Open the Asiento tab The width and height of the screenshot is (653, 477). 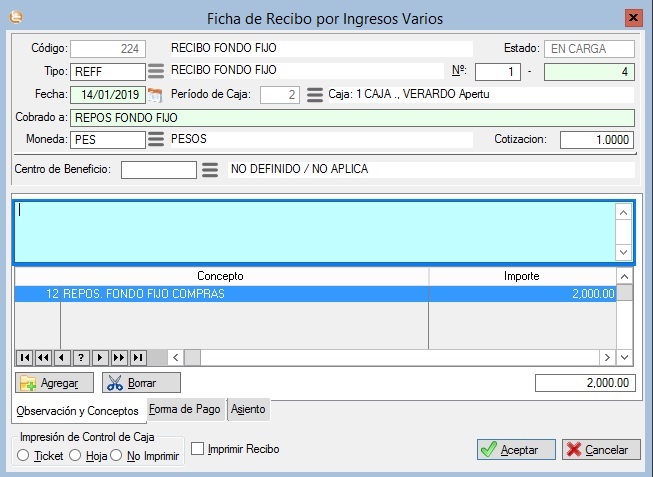coord(248,409)
